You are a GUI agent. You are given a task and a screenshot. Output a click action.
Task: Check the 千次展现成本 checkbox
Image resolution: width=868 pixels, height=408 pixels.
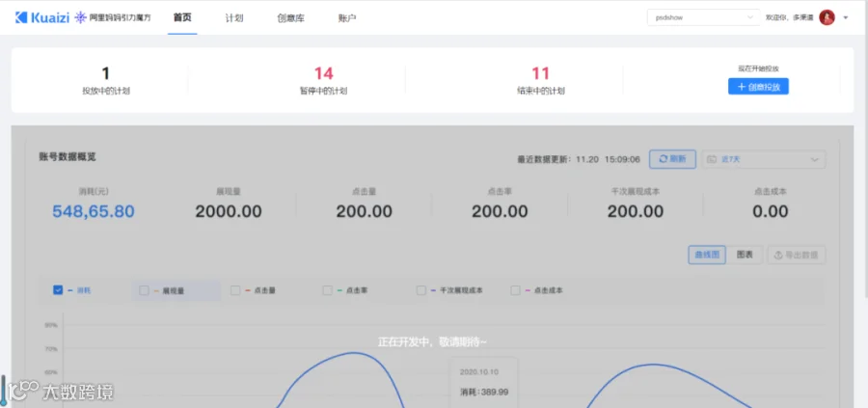coord(421,290)
